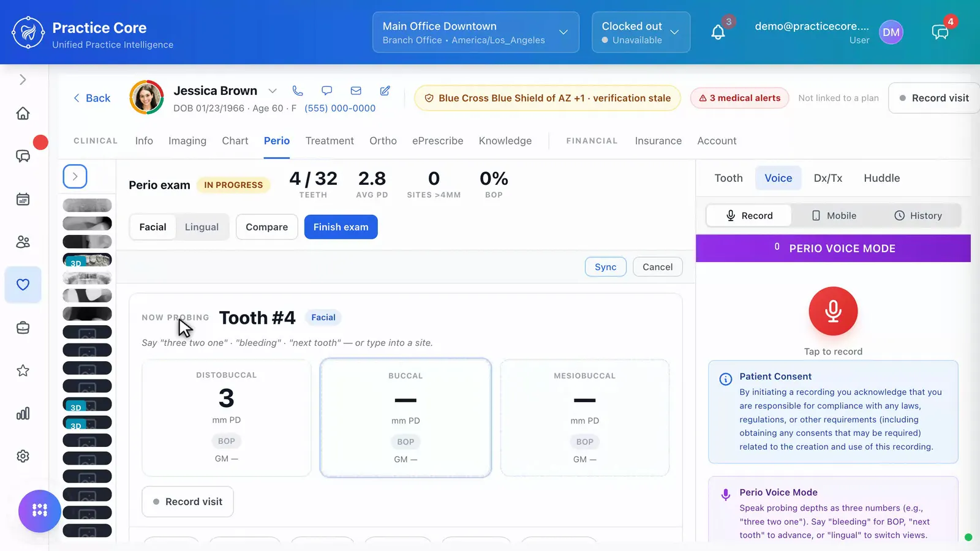Open the bar chart reports icon
This screenshot has width=980, height=551.
pos(23,413)
